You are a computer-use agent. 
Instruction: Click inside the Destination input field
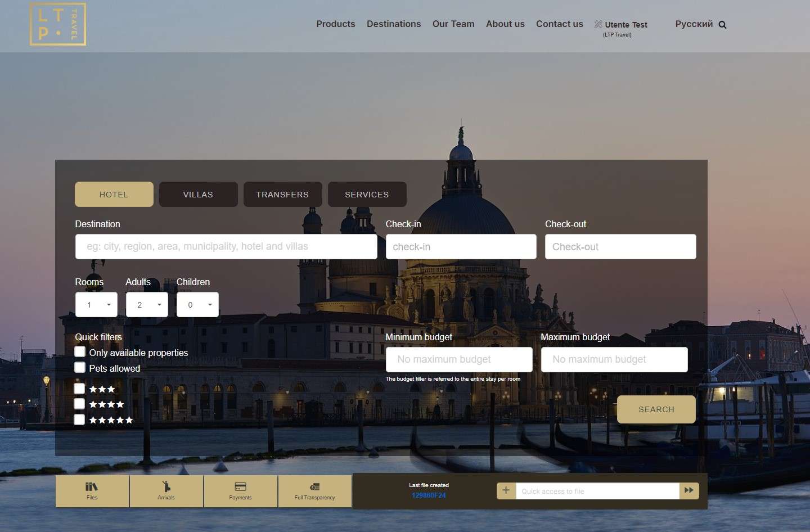click(226, 246)
